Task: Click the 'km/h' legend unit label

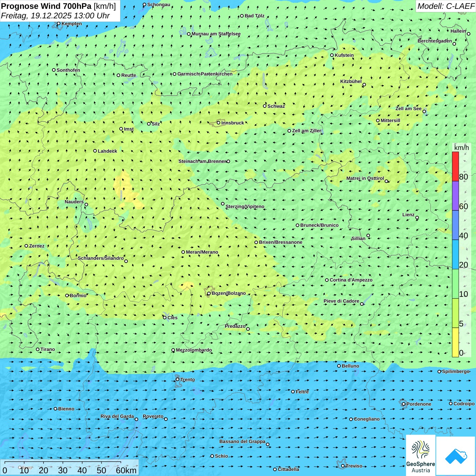Action: pos(461,148)
